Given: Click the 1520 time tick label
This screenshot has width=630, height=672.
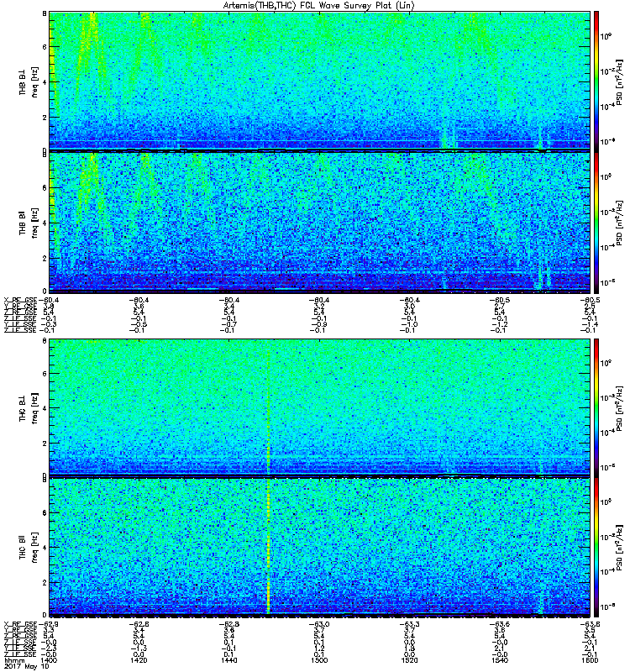Looking at the screenshot, I should 409,660.
